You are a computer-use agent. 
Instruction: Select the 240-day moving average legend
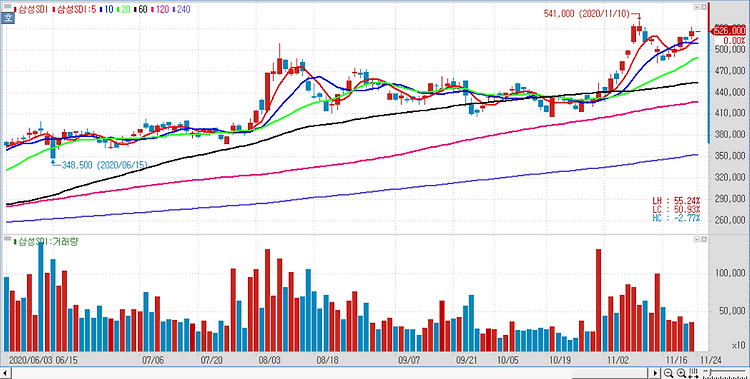click(x=181, y=9)
